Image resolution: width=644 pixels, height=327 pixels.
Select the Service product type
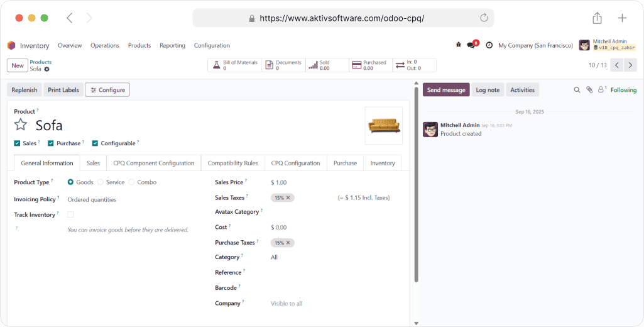101,182
